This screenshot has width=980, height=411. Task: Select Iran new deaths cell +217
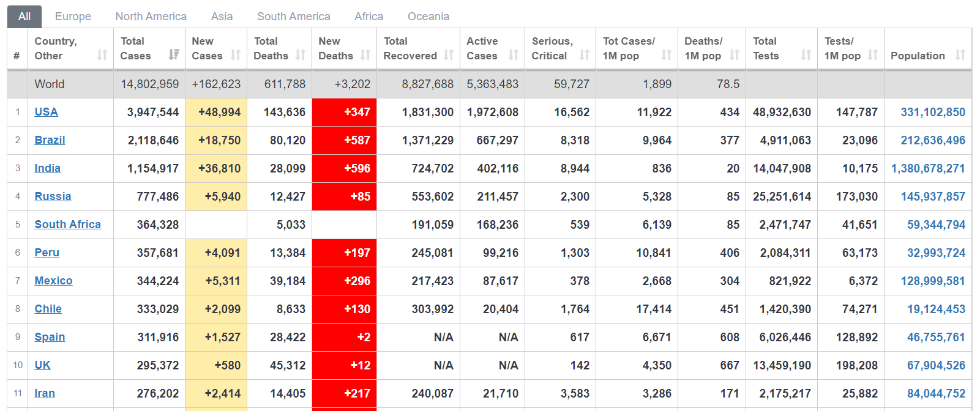click(345, 393)
